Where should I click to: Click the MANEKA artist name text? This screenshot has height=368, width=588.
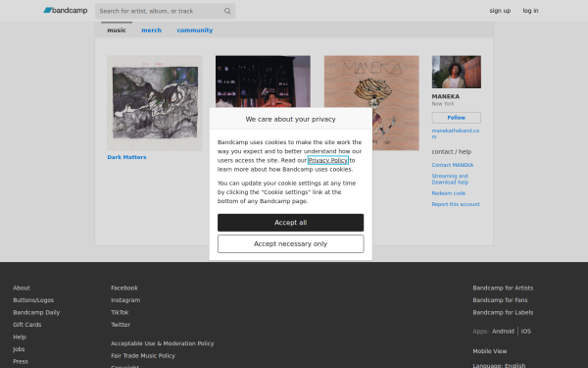point(446,96)
